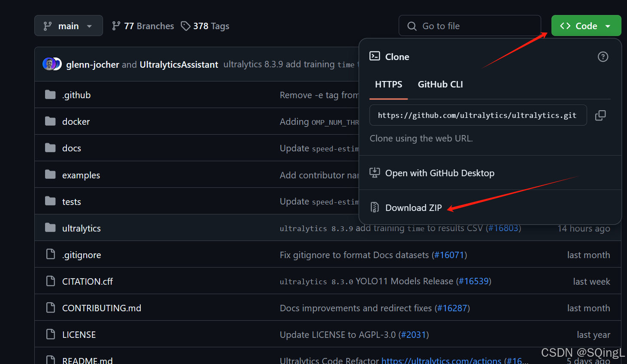Click the Go to file search field
Image resolution: width=627 pixels, height=364 pixels.
pyautogui.click(x=469, y=26)
